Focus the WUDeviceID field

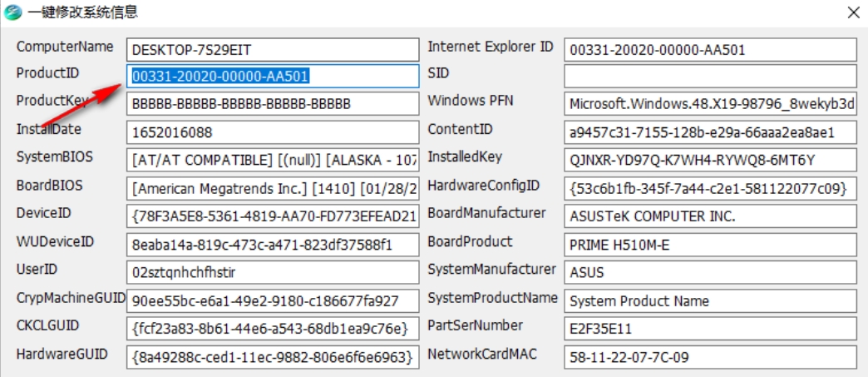click(x=273, y=245)
